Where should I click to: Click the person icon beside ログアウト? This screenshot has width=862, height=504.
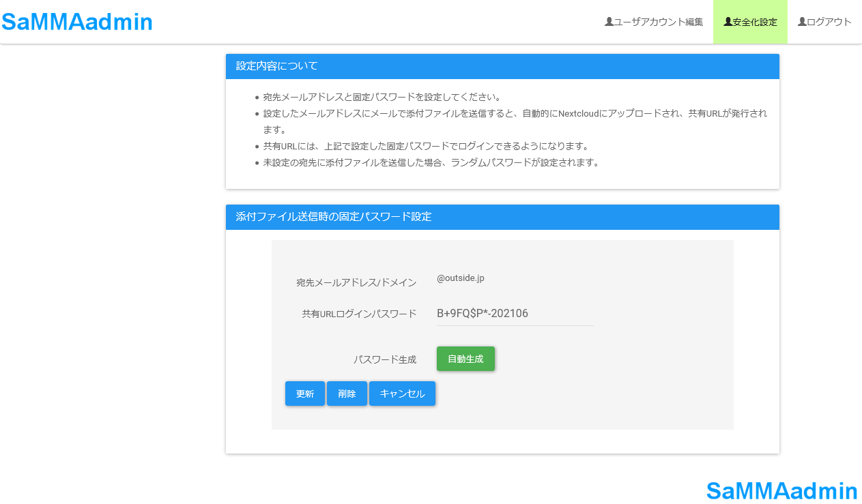(x=802, y=22)
